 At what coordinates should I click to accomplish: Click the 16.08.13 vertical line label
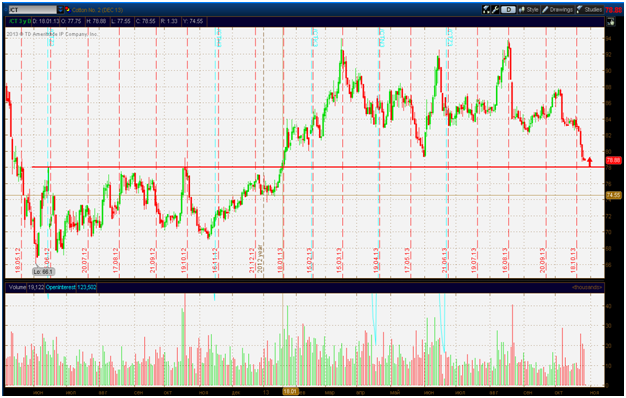[x=505, y=261]
